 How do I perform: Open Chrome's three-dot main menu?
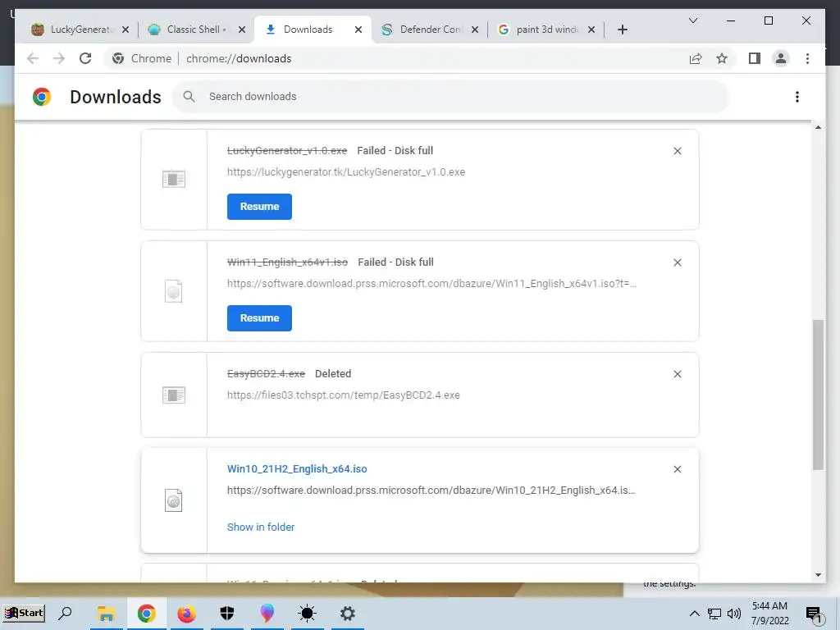click(807, 58)
